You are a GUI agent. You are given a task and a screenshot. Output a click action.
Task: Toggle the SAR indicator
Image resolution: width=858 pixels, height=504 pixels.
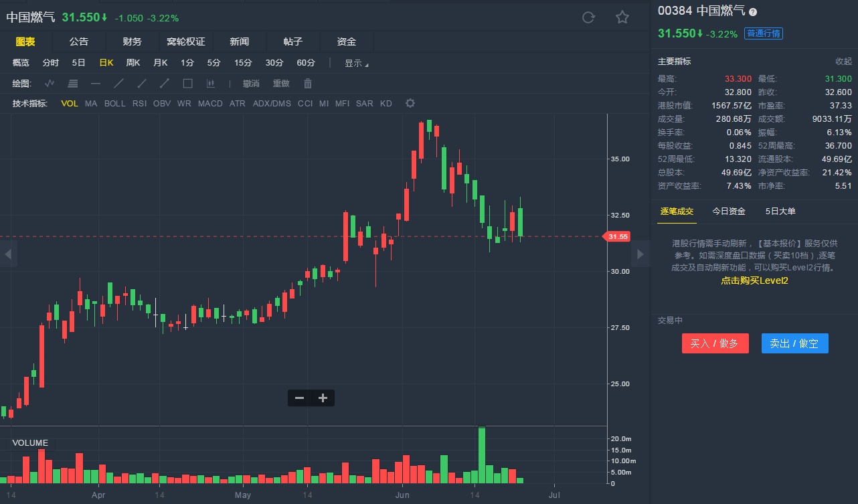[365, 104]
